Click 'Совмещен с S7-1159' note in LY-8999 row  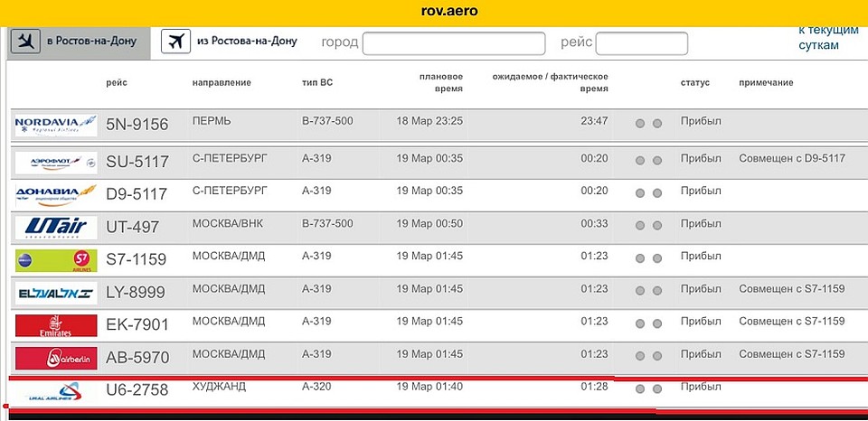click(792, 289)
